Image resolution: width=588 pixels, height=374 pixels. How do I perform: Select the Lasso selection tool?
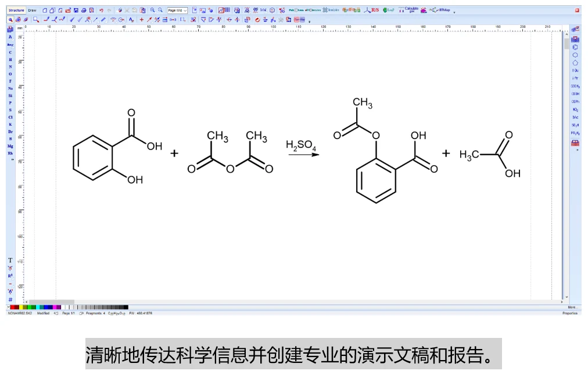36,20
